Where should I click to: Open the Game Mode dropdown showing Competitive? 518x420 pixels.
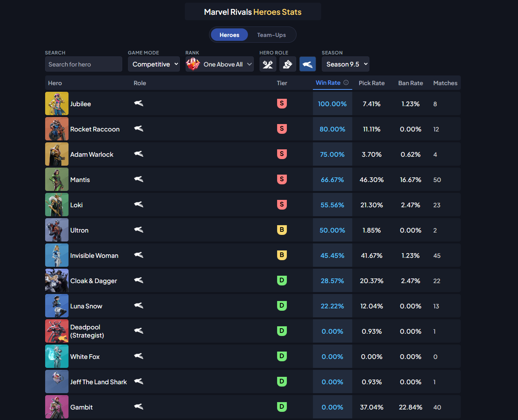154,64
